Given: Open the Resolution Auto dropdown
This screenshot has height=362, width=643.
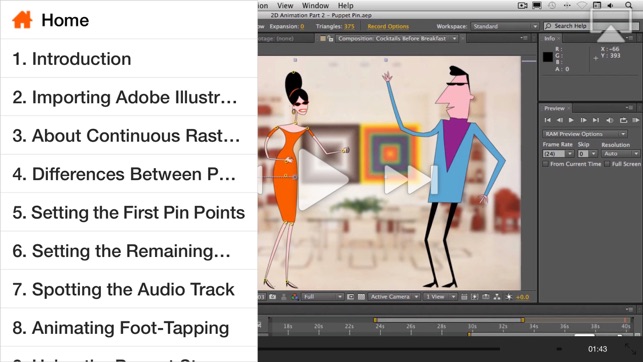Looking at the screenshot, I should click(621, 154).
